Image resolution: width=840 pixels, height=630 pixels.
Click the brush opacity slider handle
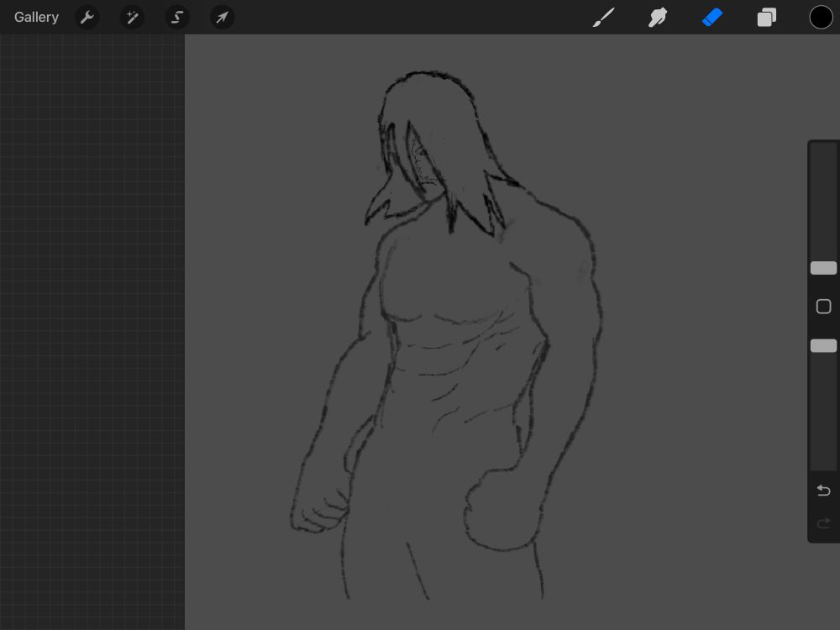[x=823, y=345]
